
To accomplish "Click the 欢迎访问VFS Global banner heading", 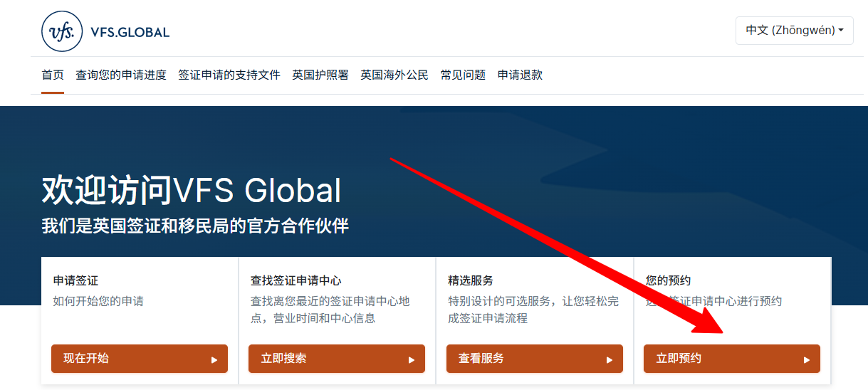I will [x=192, y=191].
